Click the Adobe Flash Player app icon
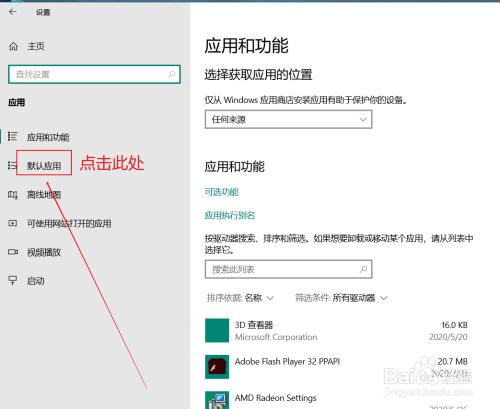The height and width of the screenshot is (409, 500). tap(217, 367)
